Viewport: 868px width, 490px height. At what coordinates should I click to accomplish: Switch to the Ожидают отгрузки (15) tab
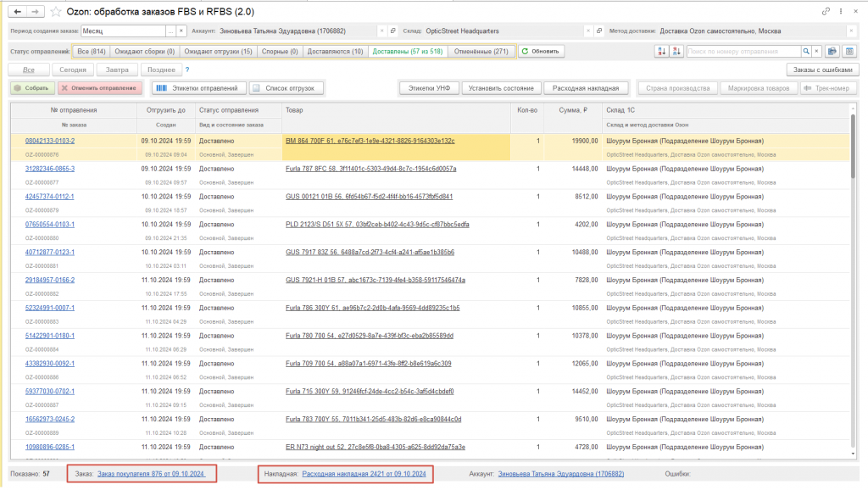pyautogui.click(x=218, y=52)
